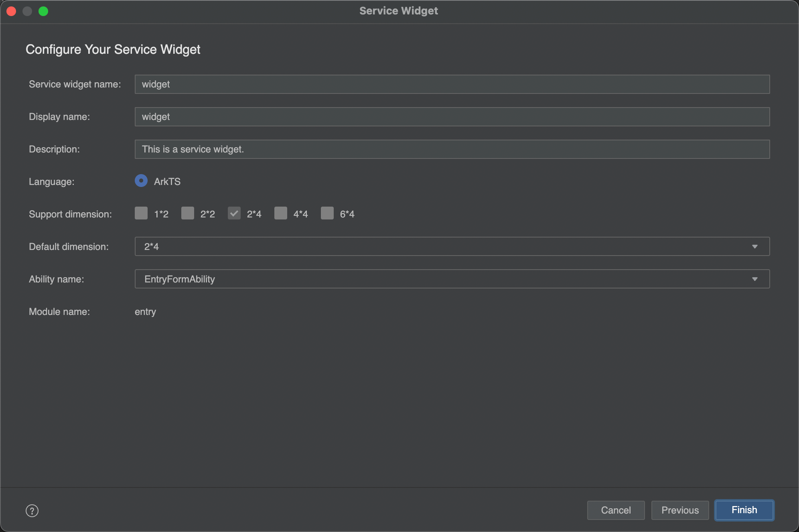Screen dimensions: 799x532
Task: Click the 2*4 default dimension value
Action: pos(152,246)
